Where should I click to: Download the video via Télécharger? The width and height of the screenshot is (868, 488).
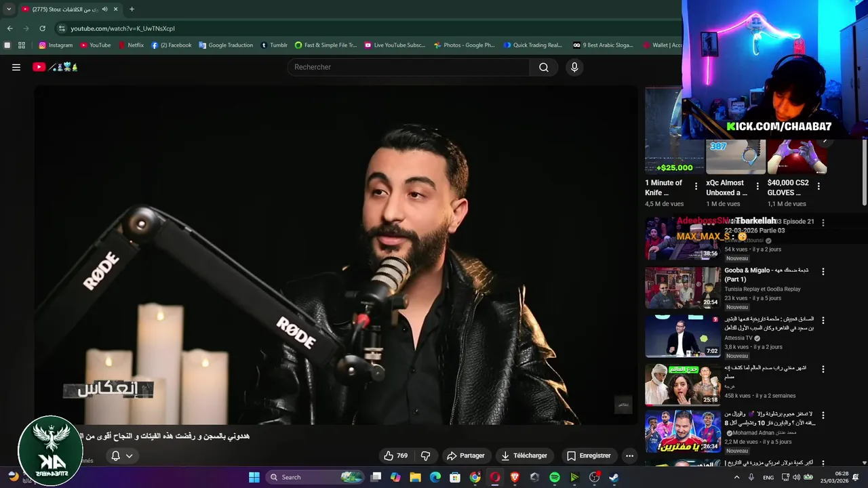[x=524, y=455]
